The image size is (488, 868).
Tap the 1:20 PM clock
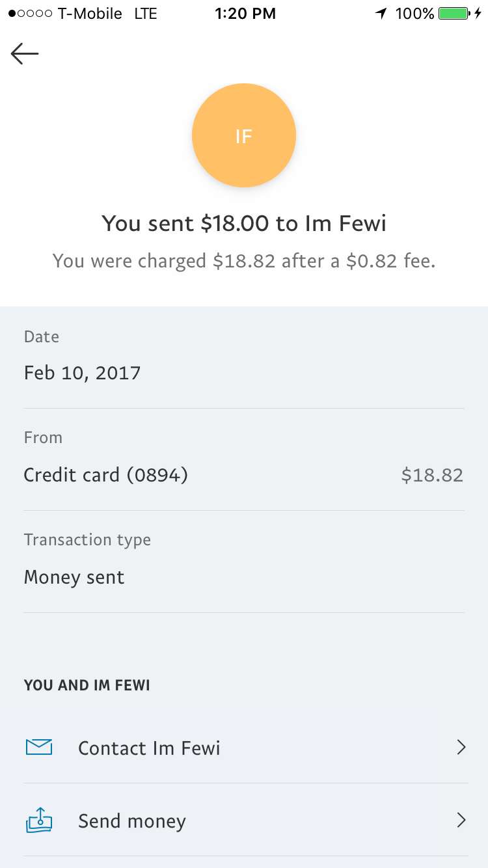tap(245, 13)
